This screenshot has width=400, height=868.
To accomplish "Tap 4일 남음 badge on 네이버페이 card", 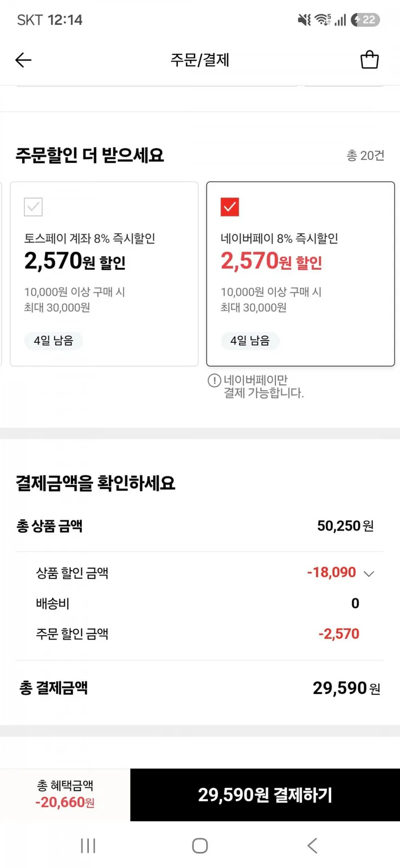I will pos(250,341).
